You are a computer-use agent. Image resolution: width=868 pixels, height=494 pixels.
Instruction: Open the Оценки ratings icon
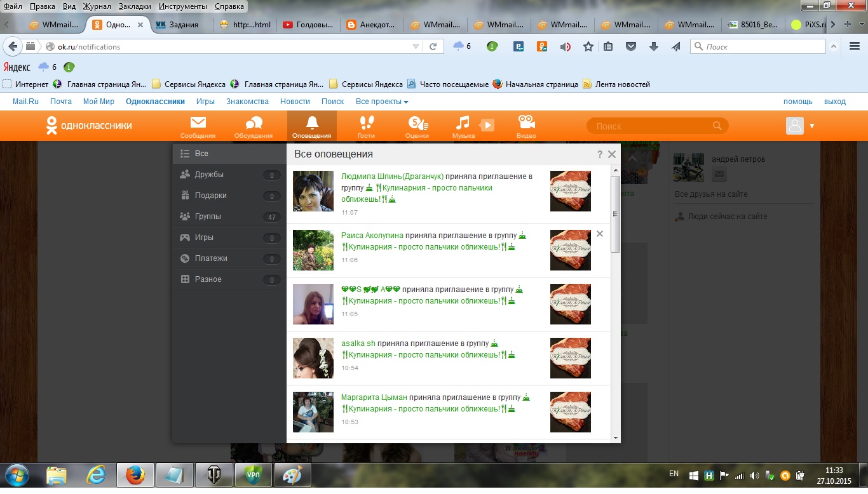point(417,126)
